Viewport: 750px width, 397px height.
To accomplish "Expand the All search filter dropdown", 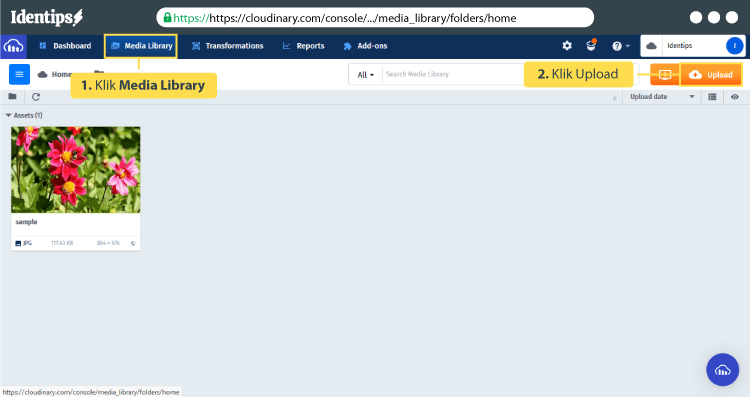I will pyautogui.click(x=365, y=75).
